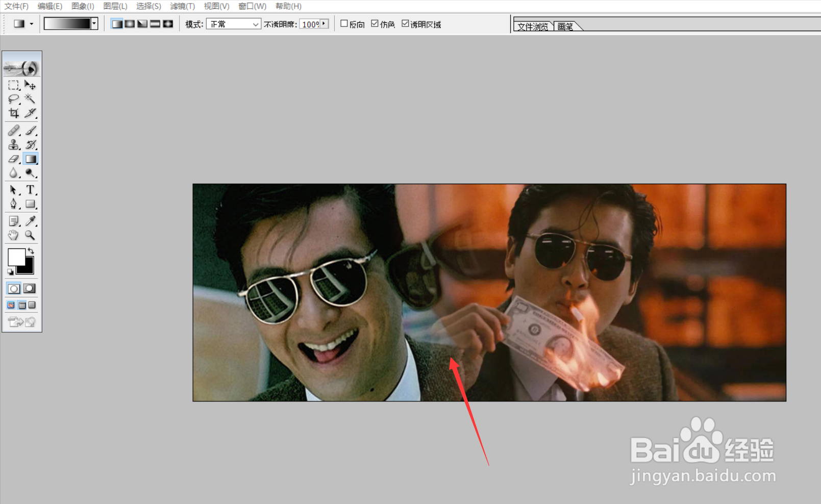This screenshot has height=504, width=821.
Task: Choose Standard screen mode
Action: coord(11,305)
